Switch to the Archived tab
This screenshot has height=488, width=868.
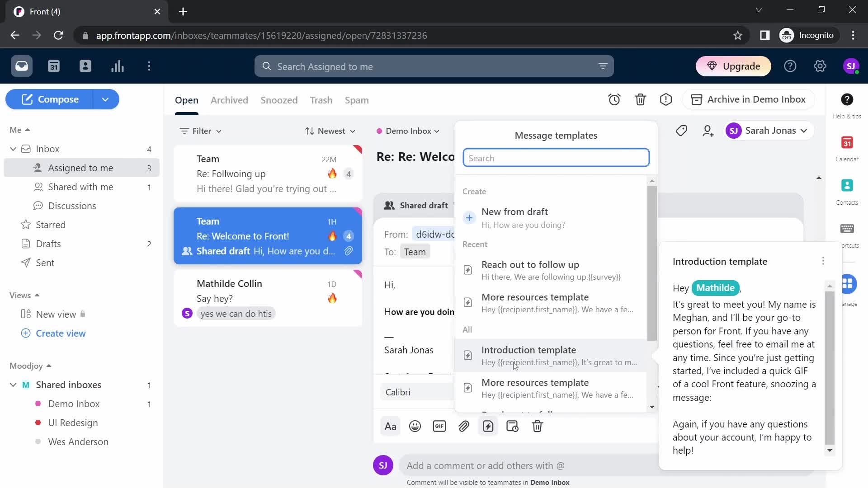(x=229, y=100)
